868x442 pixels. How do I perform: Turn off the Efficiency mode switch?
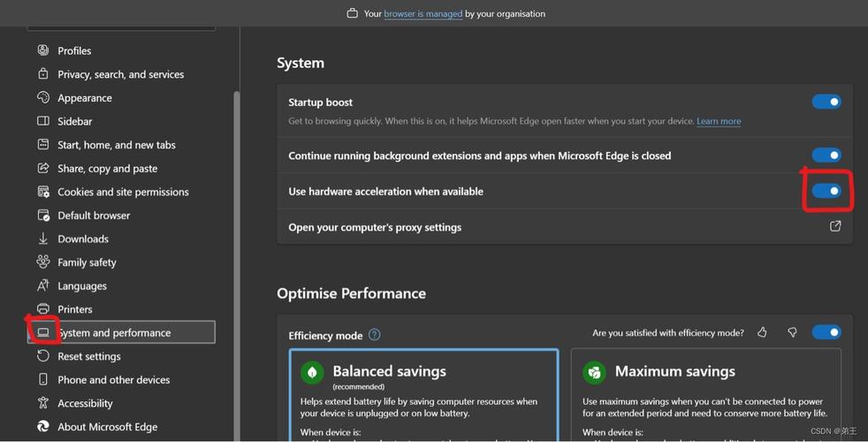pos(826,332)
